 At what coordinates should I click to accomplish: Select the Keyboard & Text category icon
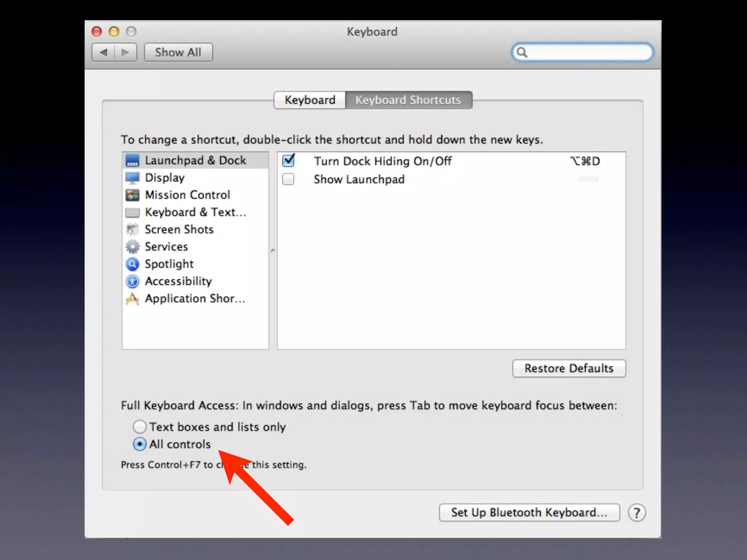pyautogui.click(x=132, y=213)
